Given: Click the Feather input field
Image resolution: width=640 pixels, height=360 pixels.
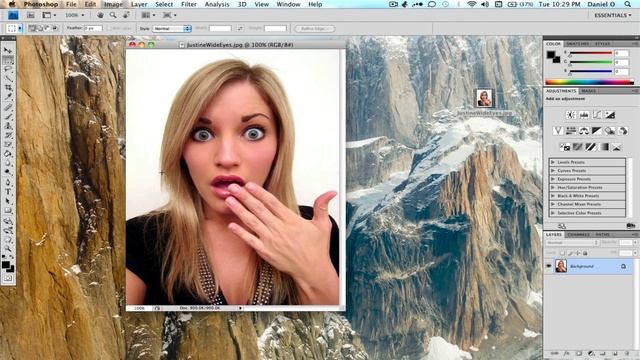Looking at the screenshot, I should [x=93, y=29].
